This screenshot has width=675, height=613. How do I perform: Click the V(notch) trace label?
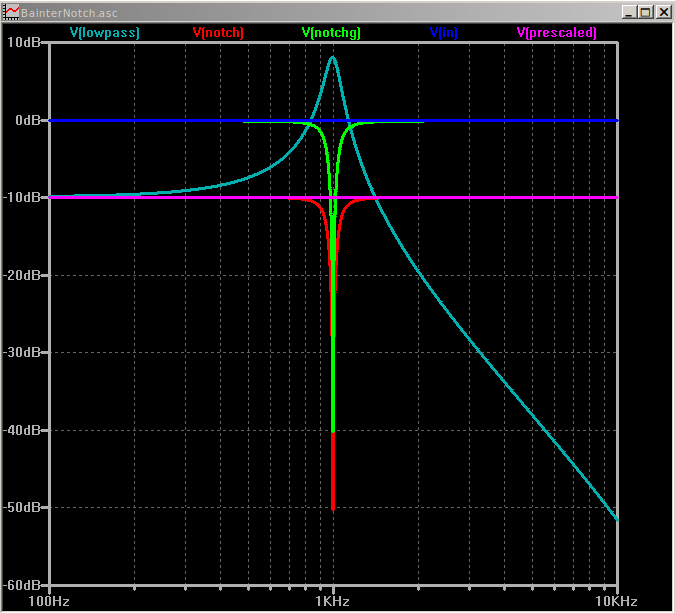tap(218, 33)
